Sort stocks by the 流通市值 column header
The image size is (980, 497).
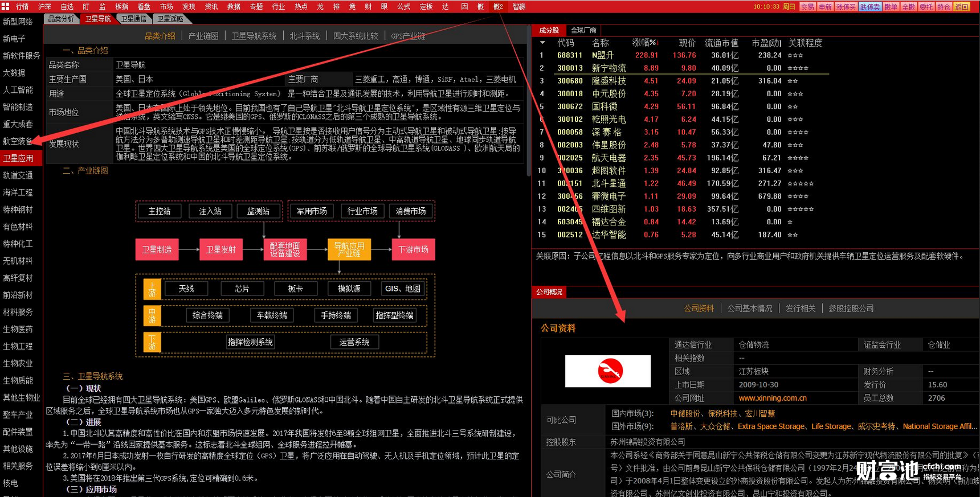(721, 43)
